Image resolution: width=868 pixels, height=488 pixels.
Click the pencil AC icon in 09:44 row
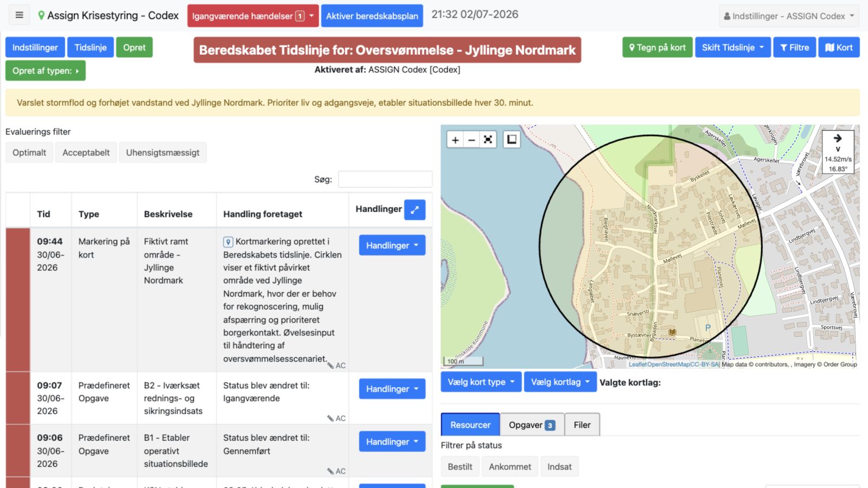[x=336, y=365]
